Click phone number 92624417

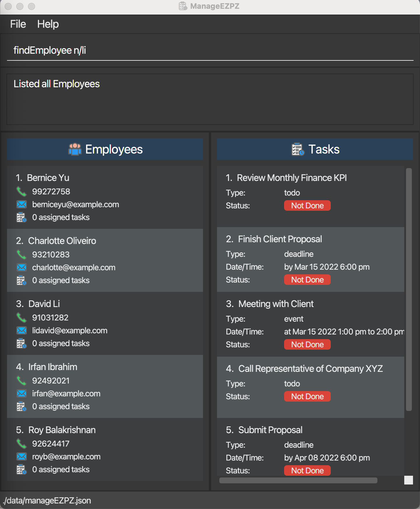pos(51,444)
